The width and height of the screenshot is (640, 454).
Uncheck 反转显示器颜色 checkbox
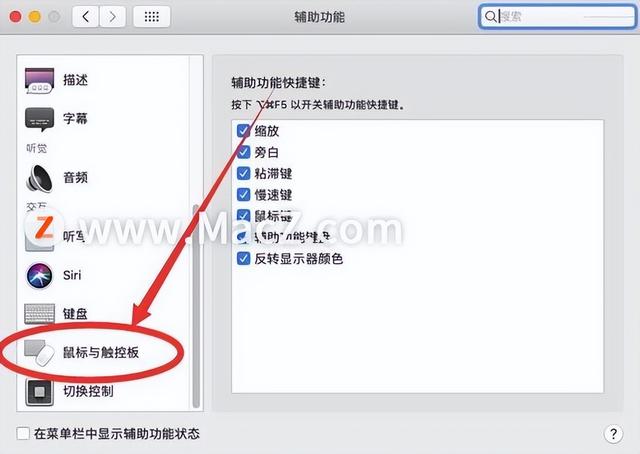coord(243,258)
